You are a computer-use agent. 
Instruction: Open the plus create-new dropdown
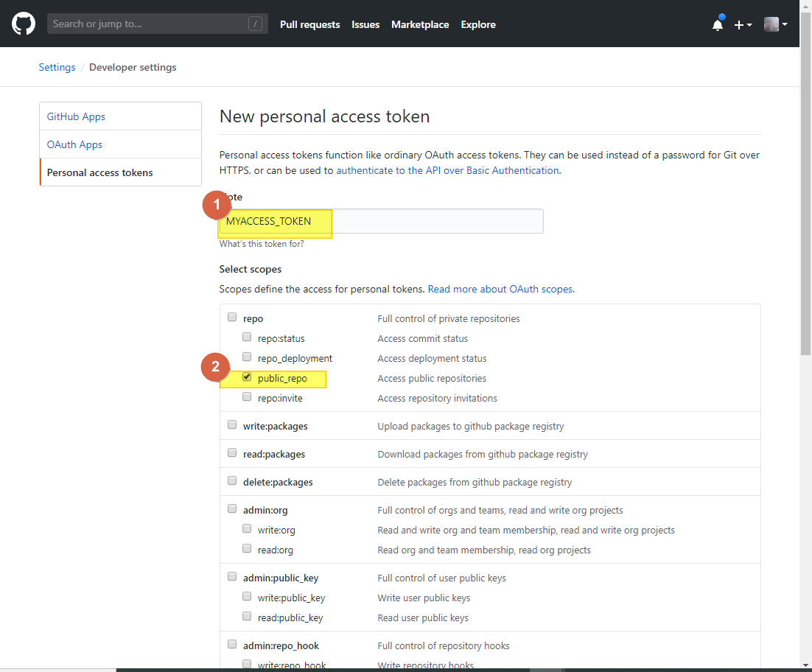click(x=743, y=25)
